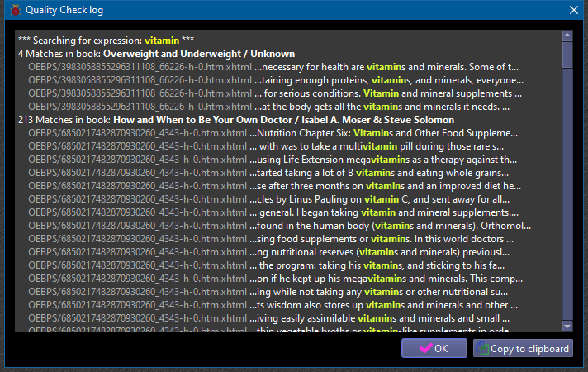Click the Quality Check bug icon in title bar
The width and height of the screenshot is (588, 372).
pyautogui.click(x=16, y=10)
